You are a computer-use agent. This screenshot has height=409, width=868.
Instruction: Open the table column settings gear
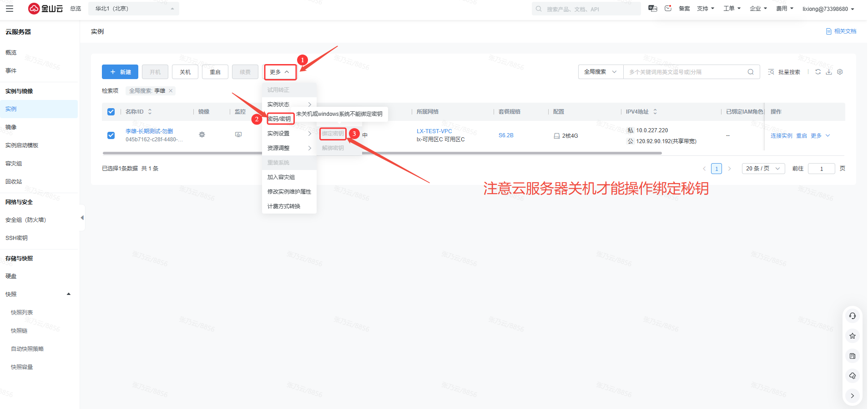[x=840, y=72]
